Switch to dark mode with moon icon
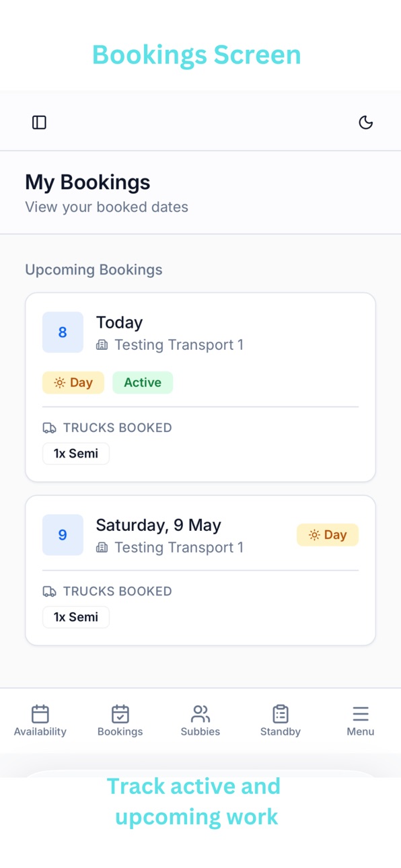401x868 pixels. click(365, 122)
